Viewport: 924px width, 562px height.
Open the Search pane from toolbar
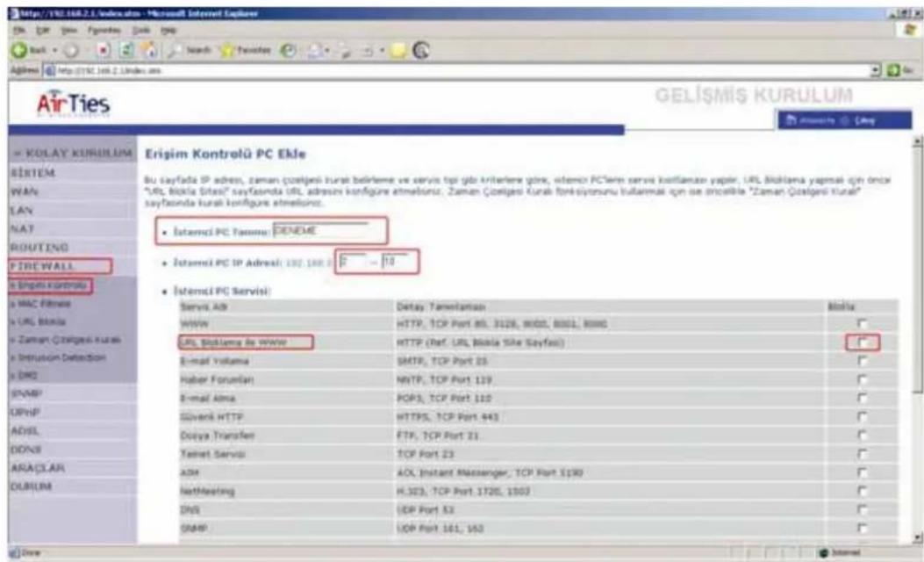click(x=190, y=51)
